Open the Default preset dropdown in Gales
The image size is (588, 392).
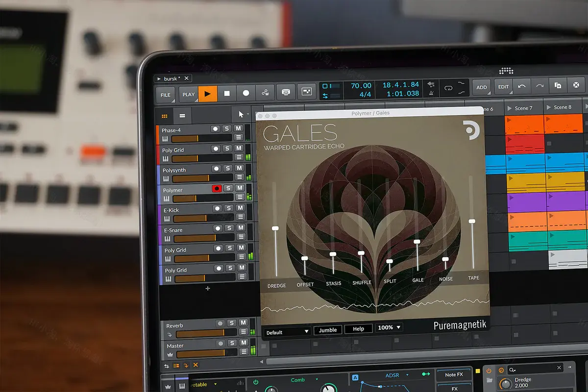coord(286,332)
